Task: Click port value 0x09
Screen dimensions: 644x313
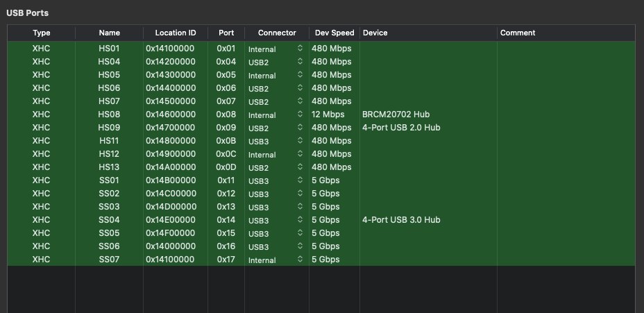Action: pyautogui.click(x=226, y=127)
